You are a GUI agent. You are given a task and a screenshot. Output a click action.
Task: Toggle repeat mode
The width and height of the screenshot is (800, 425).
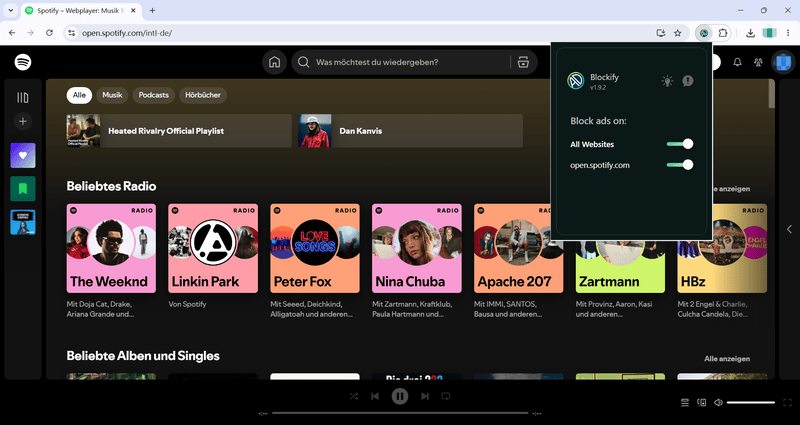pyautogui.click(x=446, y=396)
